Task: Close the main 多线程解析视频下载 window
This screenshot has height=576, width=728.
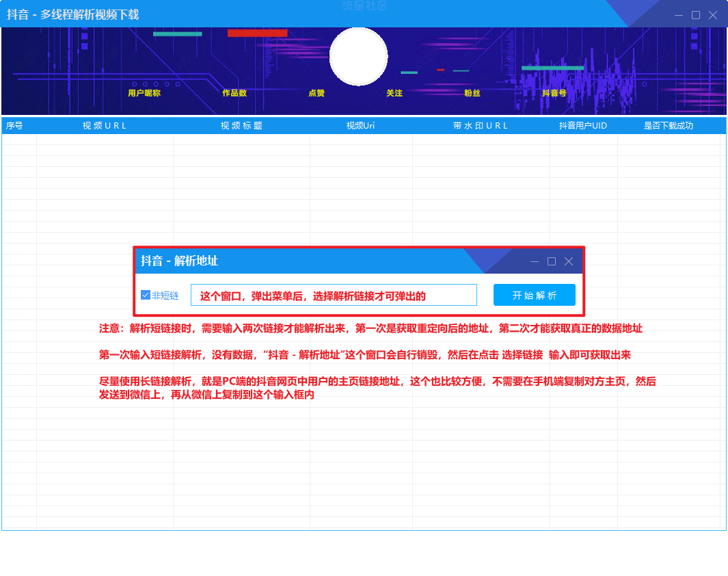Action: pos(713,15)
